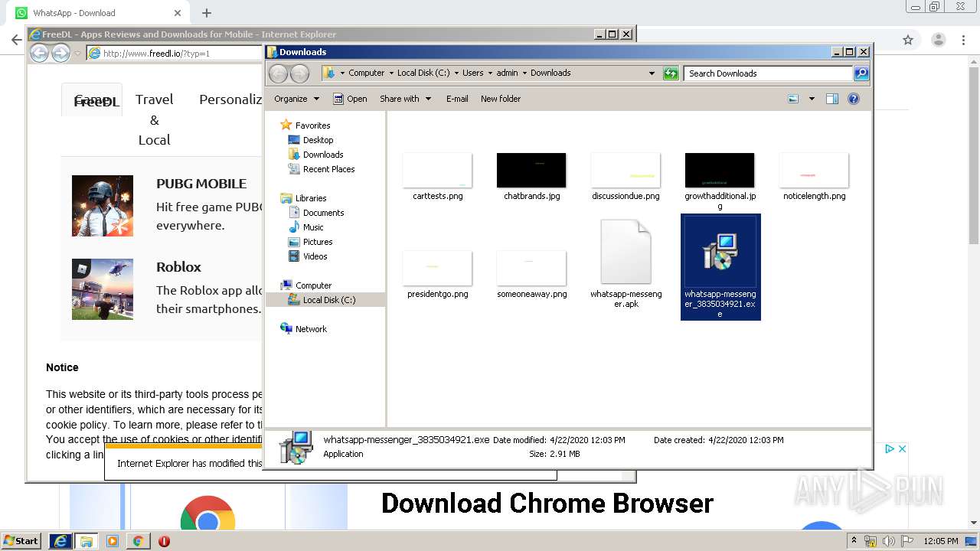The height and width of the screenshot is (551, 980).
Task: Create a New folder
Action: pos(501,99)
